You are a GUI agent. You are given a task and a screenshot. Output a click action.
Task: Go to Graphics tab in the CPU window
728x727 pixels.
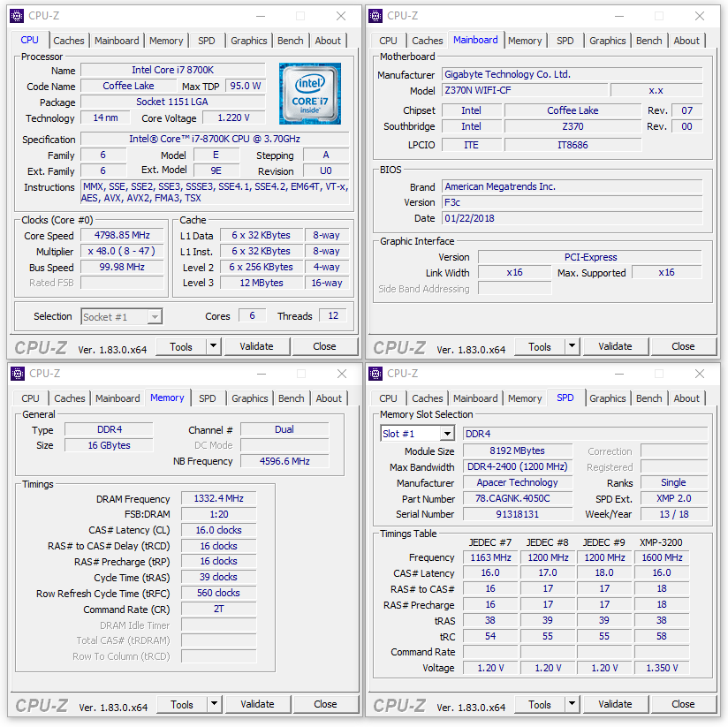click(x=249, y=41)
